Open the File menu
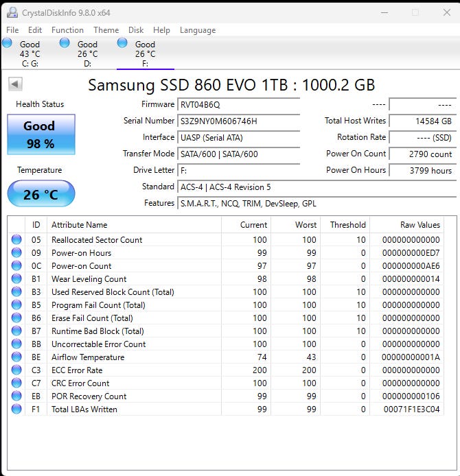The width and height of the screenshot is (460, 476). [12, 30]
